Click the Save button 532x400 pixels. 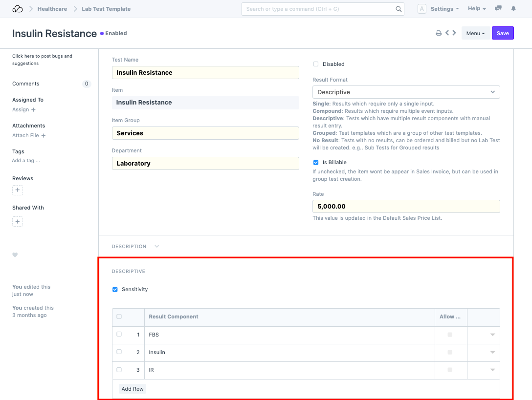[x=503, y=33]
